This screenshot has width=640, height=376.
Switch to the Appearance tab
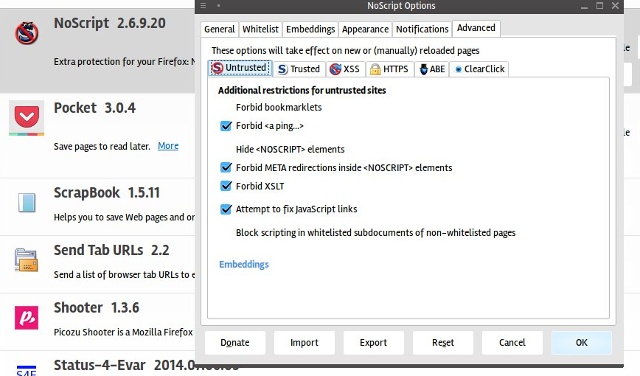[x=365, y=29]
